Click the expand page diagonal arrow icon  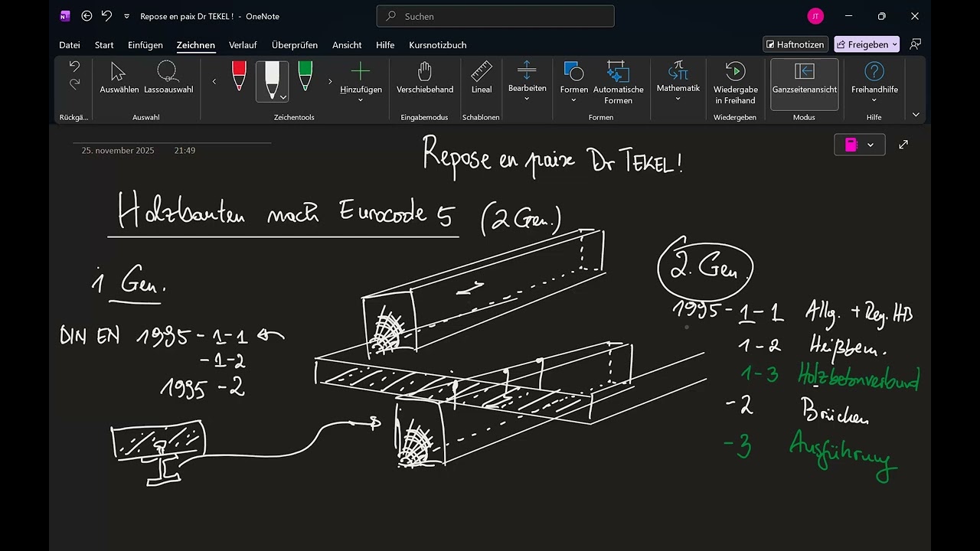(903, 145)
